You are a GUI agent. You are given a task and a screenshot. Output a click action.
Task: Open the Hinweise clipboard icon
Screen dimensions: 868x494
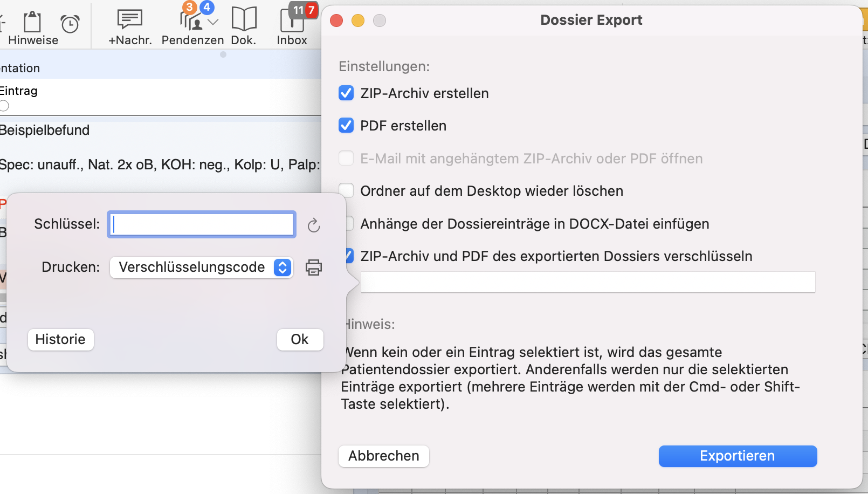click(x=32, y=22)
